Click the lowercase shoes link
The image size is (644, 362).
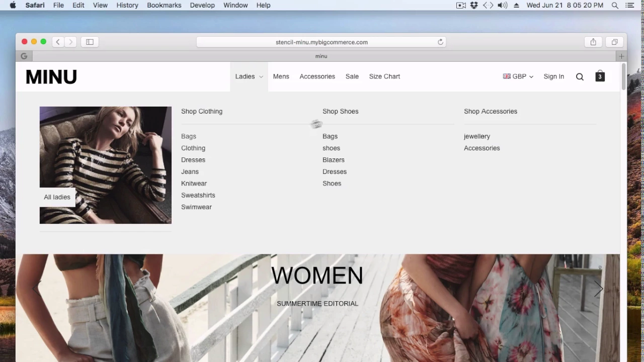(x=331, y=148)
